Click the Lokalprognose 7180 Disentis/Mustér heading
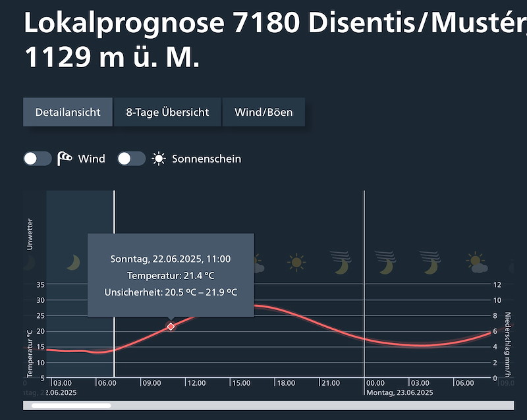 pos(275,23)
